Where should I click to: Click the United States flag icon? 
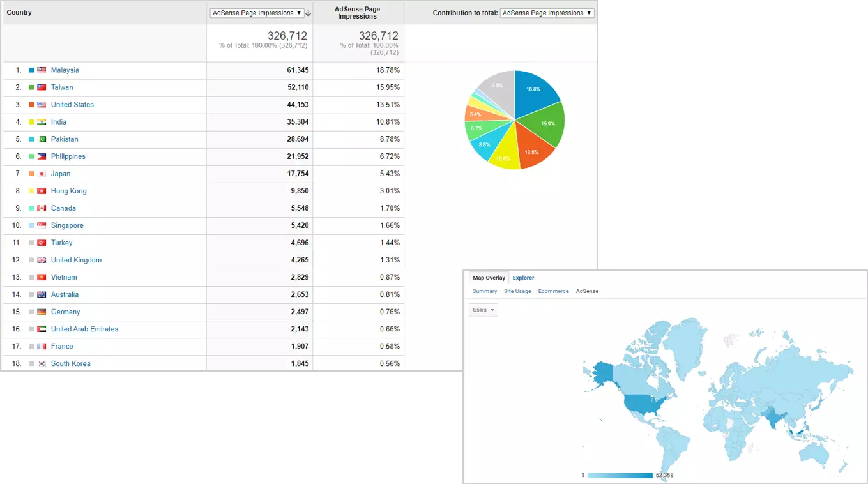pyautogui.click(x=42, y=105)
